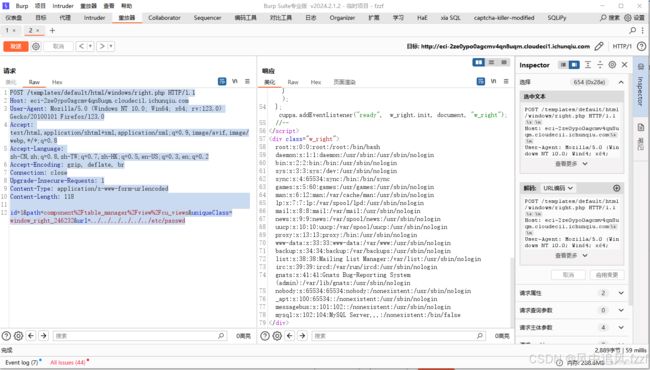Switch to captcha-killer-modified tab
Viewport: 650px width, 370px height.
point(504,18)
